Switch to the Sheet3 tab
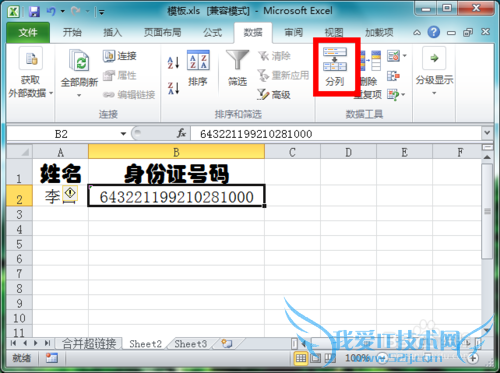 pos(191,343)
